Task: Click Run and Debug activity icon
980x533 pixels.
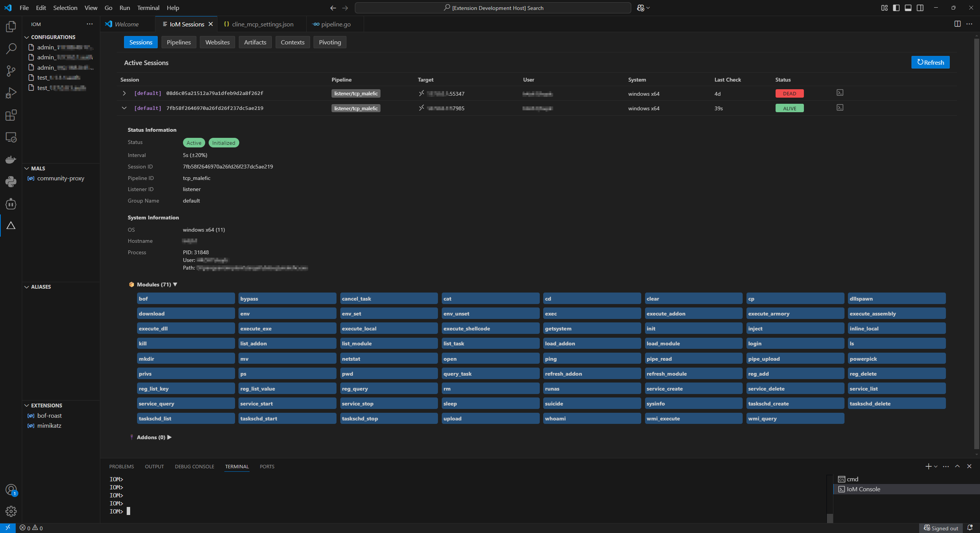Action: pyautogui.click(x=11, y=93)
